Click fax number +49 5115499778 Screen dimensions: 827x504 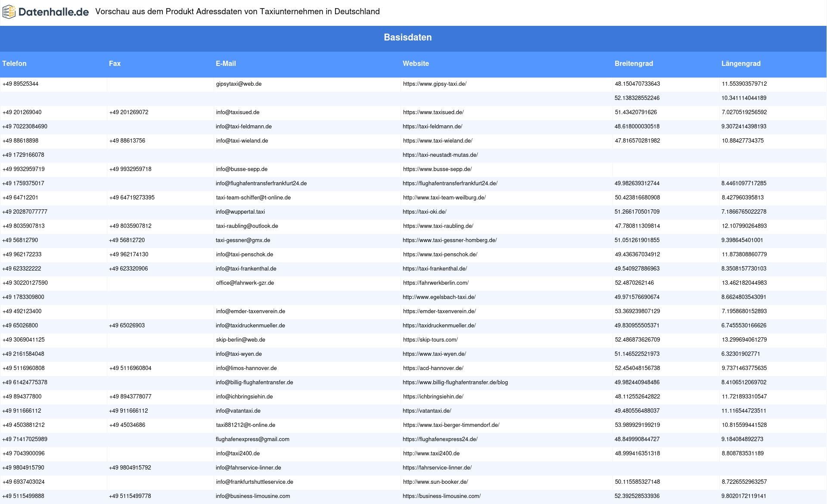click(130, 496)
